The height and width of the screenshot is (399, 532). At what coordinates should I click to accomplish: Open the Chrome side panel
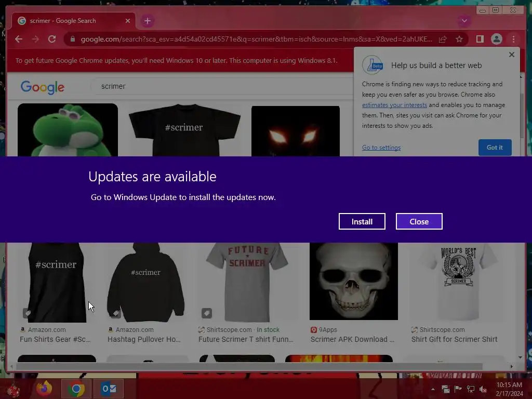point(480,39)
